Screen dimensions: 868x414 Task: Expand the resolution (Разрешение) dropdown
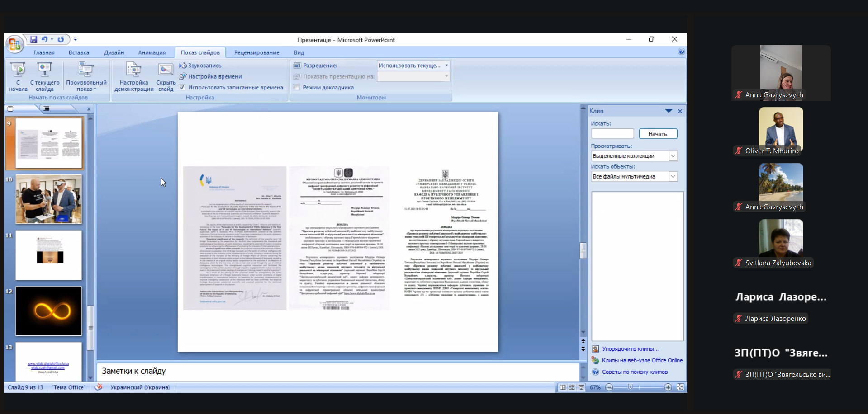(446, 66)
